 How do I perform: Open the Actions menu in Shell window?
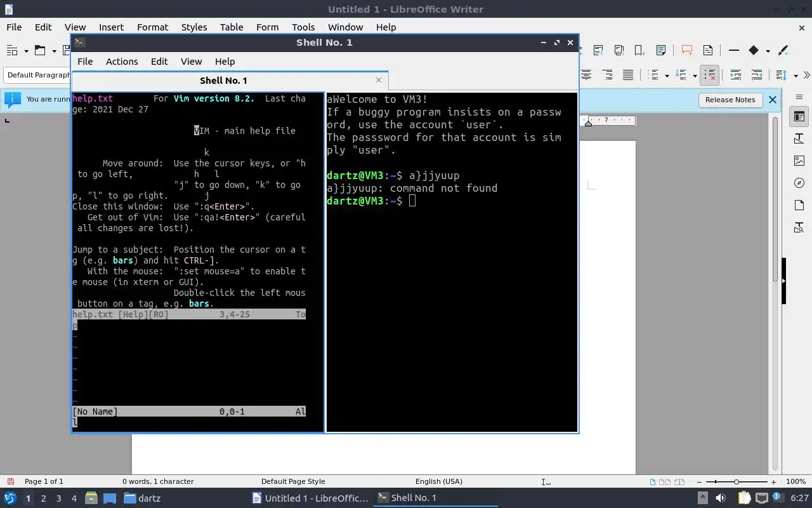point(122,62)
